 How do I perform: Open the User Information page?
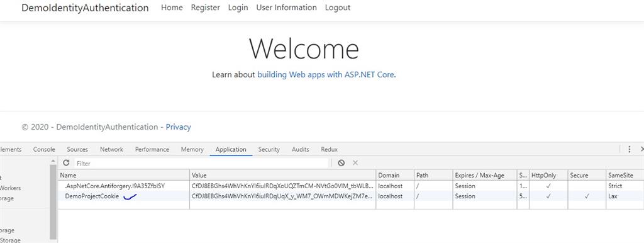pyautogui.click(x=286, y=8)
